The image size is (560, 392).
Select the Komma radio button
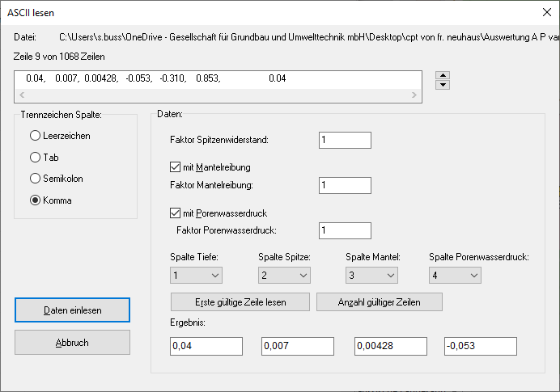click(x=36, y=200)
